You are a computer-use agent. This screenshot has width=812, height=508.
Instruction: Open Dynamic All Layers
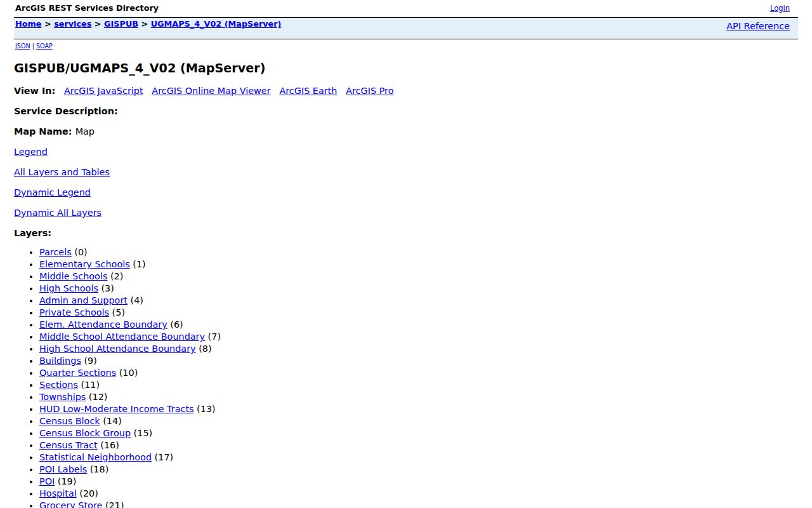pyautogui.click(x=58, y=213)
